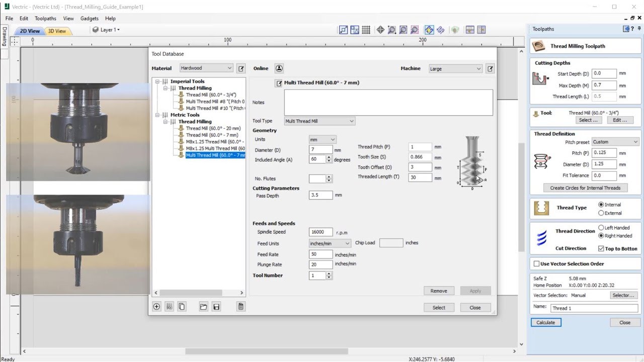The height and width of the screenshot is (362, 644).
Task: Save tool database with the floppy icon
Action: [216, 307]
